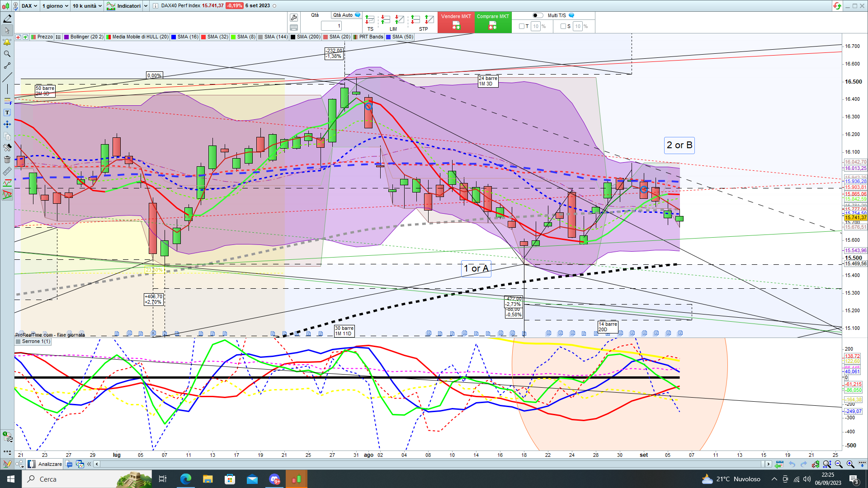This screenshot has width=868, height=488.
Task: Click the horizontal scrollbar right arrow
Action: [x=768, y=464]
